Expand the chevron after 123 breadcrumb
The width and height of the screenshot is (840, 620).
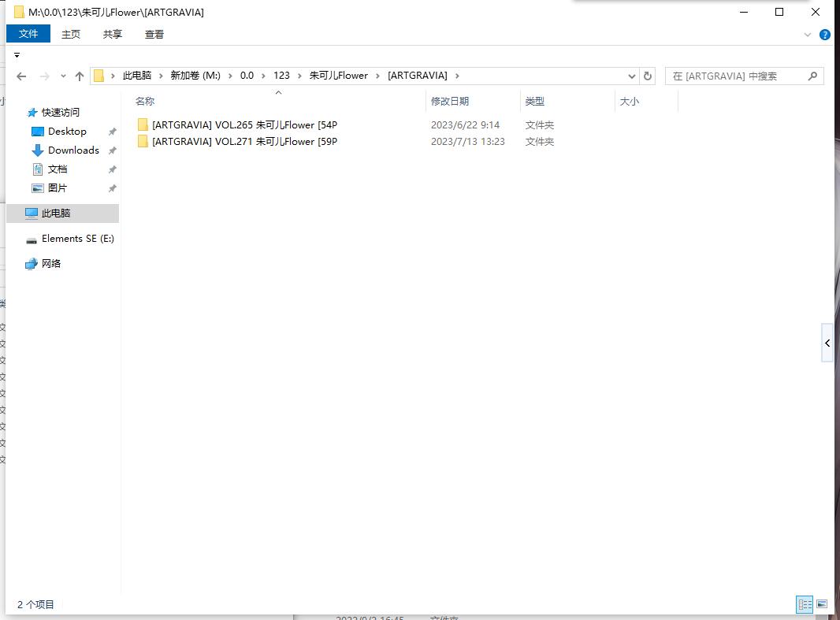(x=299, y=76)
